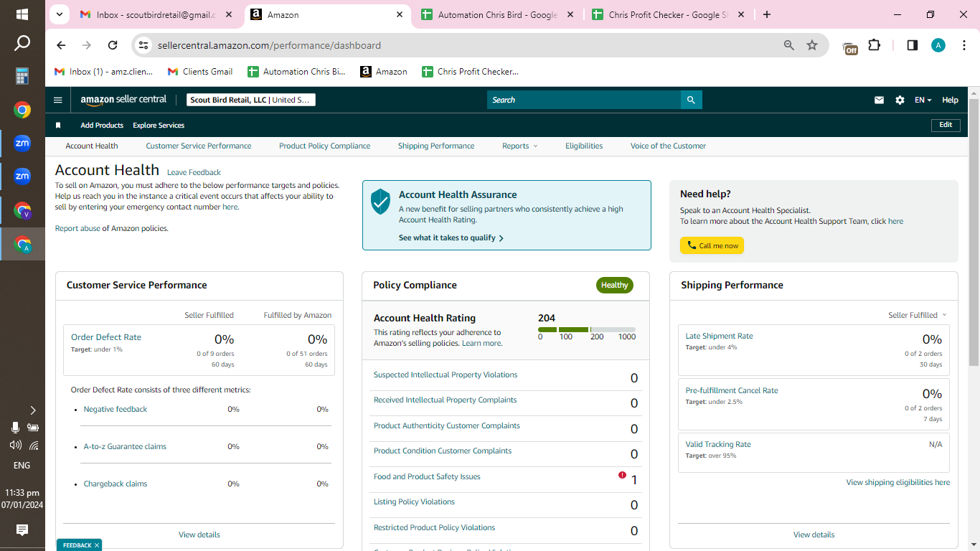Open the Windows notification center icon
This screenshot has height=551, width=980.
pyautogui.click(x=22, y=530)
